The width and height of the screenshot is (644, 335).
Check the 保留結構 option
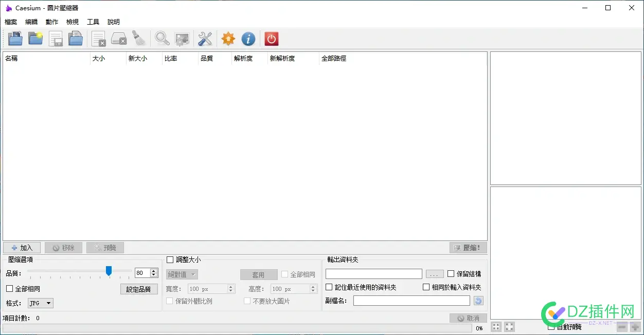451,274
